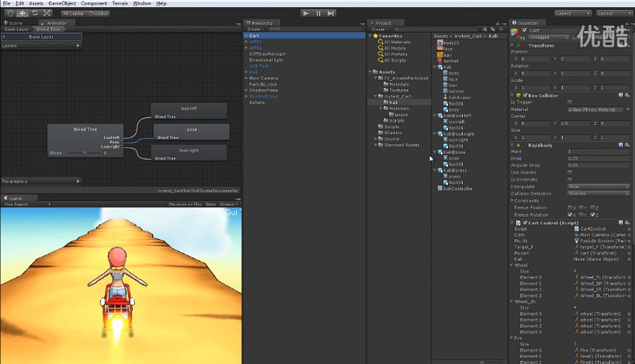The image size is (635, 364).
Task: Toggle Box Collider enabled checkbox
Action: 526,95
